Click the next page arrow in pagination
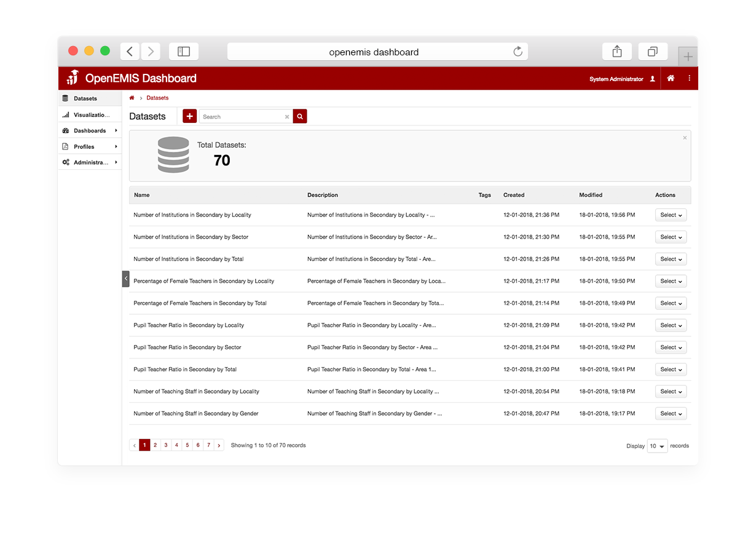 pos(219,445)
